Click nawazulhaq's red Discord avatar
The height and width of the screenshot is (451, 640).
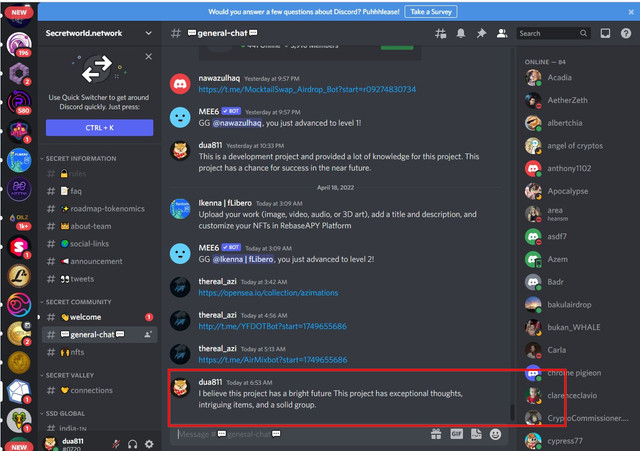(x=180, y=84)
